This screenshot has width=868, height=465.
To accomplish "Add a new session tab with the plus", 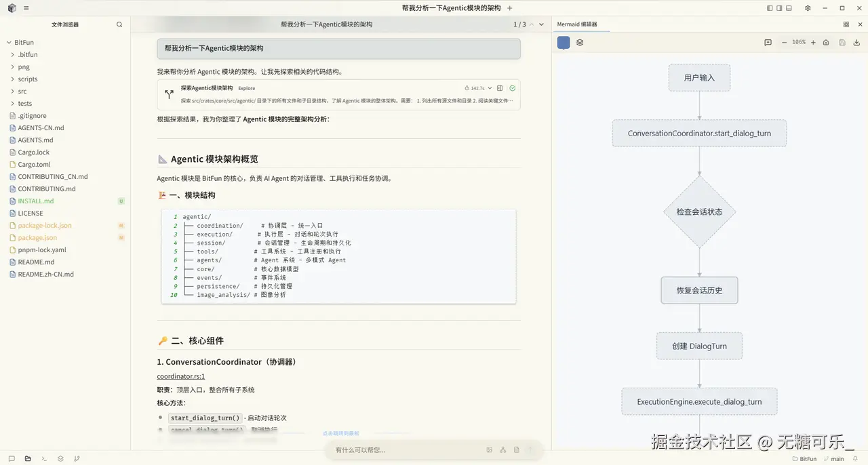I will 510,8.
